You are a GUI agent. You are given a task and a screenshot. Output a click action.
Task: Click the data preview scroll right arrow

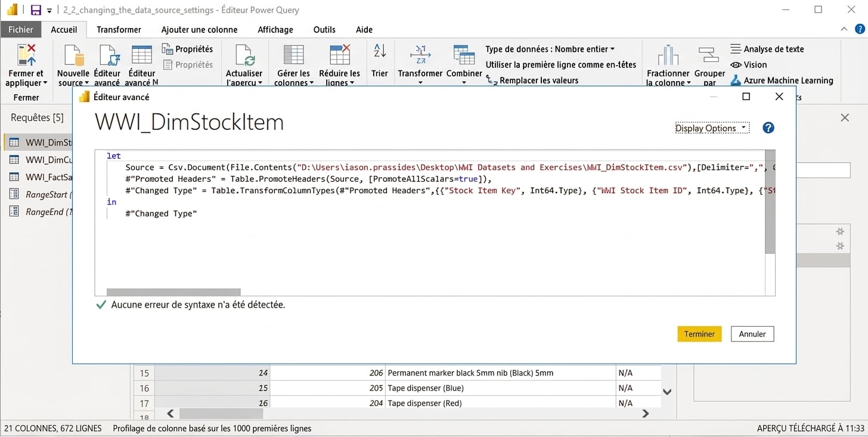coord(645,413)
